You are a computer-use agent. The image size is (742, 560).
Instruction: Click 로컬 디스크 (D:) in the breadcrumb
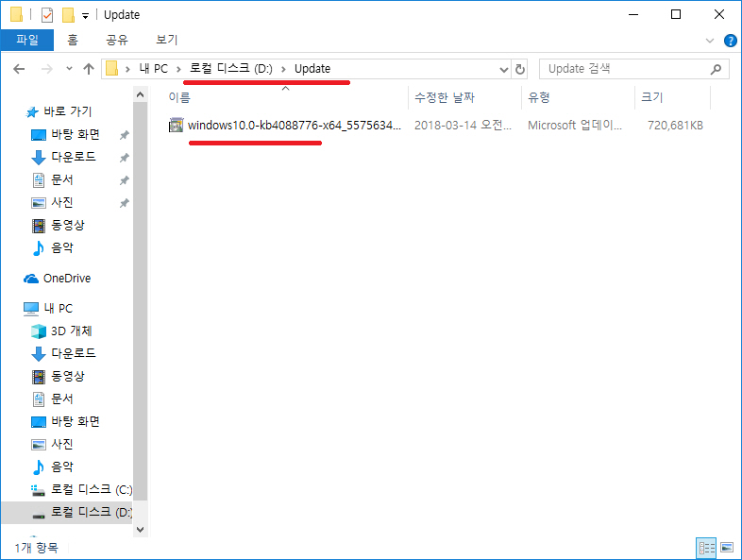point(231,69)
